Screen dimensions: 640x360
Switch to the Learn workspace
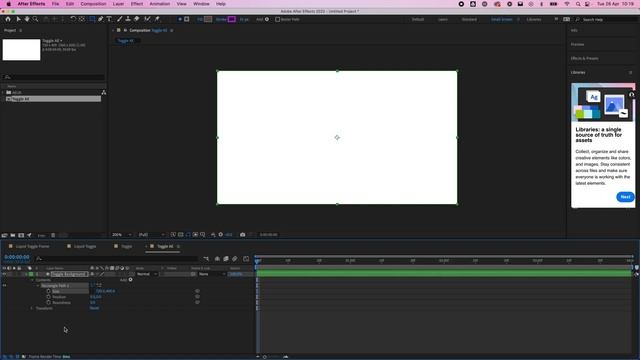[x=443, y=19]
